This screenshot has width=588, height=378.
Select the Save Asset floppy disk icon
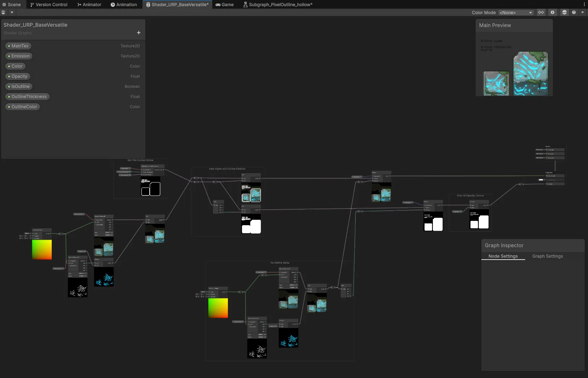pyautogui.click(x=3, y=12)
